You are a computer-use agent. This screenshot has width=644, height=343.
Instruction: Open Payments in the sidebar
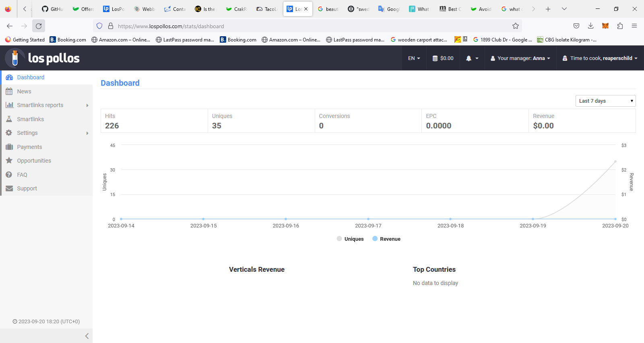tap(47, 147)
